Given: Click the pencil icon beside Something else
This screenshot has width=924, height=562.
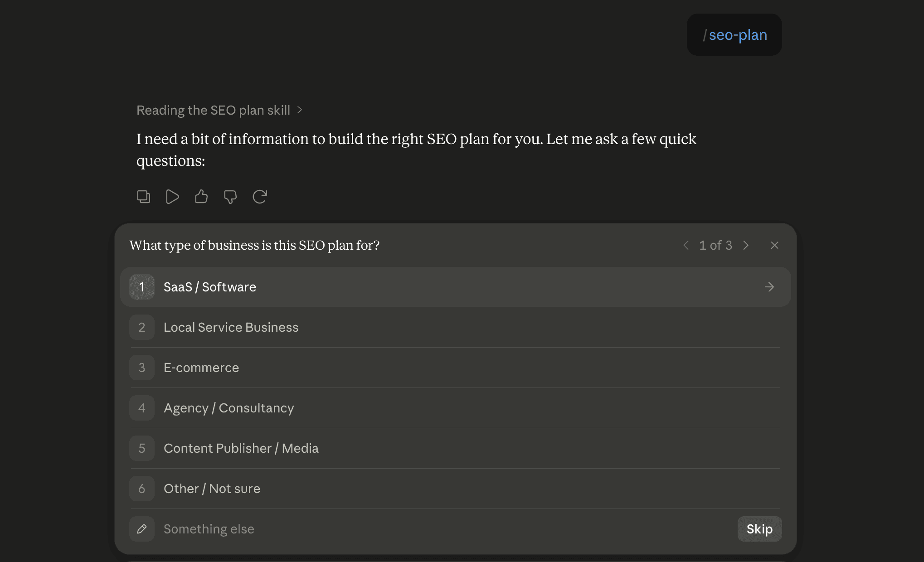Looking at the screenshot, I should point(142,529).
